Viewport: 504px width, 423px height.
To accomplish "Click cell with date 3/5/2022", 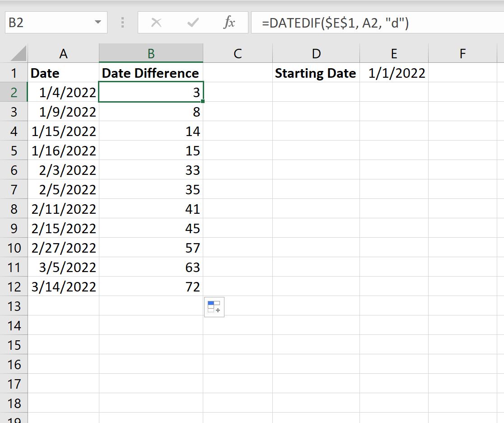I will pos(63,267).
